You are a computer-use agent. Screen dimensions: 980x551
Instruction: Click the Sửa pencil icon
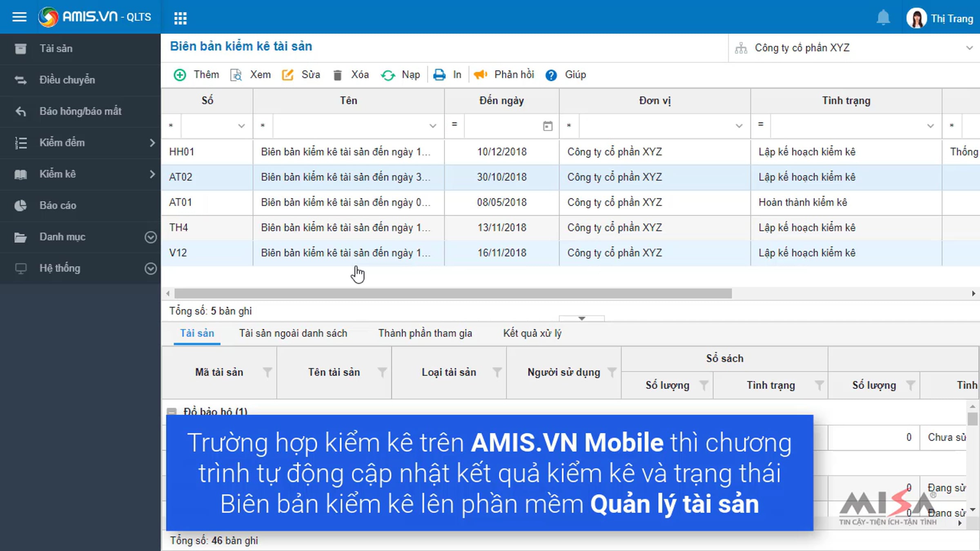(x=287, y=75)
